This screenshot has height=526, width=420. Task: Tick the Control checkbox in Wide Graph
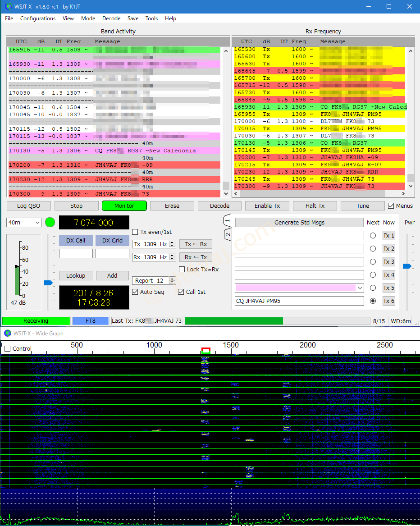click(x=7, y=348)
